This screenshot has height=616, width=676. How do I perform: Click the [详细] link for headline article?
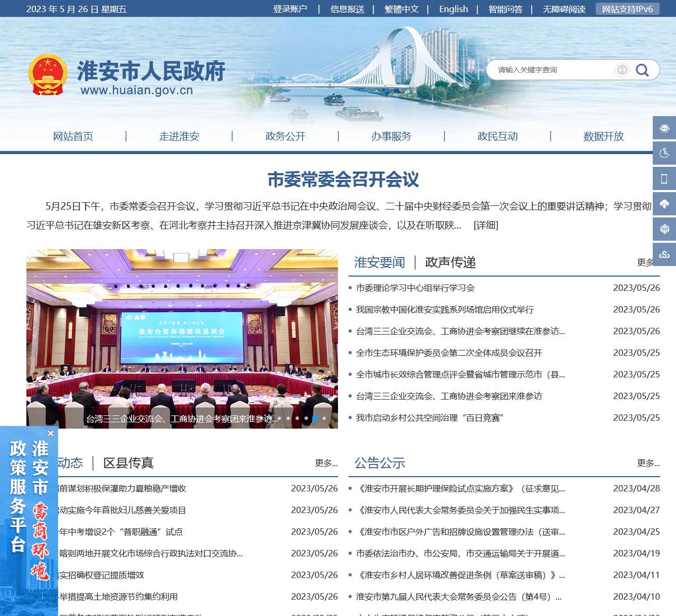(486, 225)
